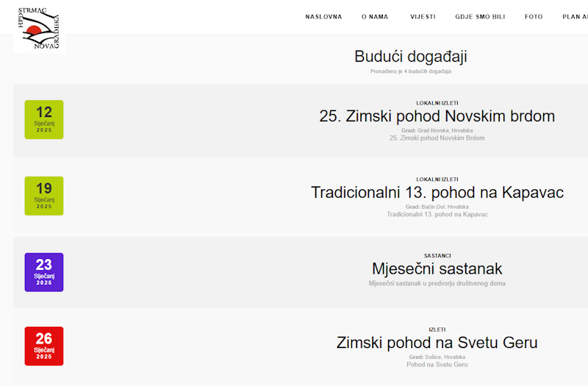Click the green 19 Siječanj date badge
Screen dimensions: 588x390
[44, 196]
